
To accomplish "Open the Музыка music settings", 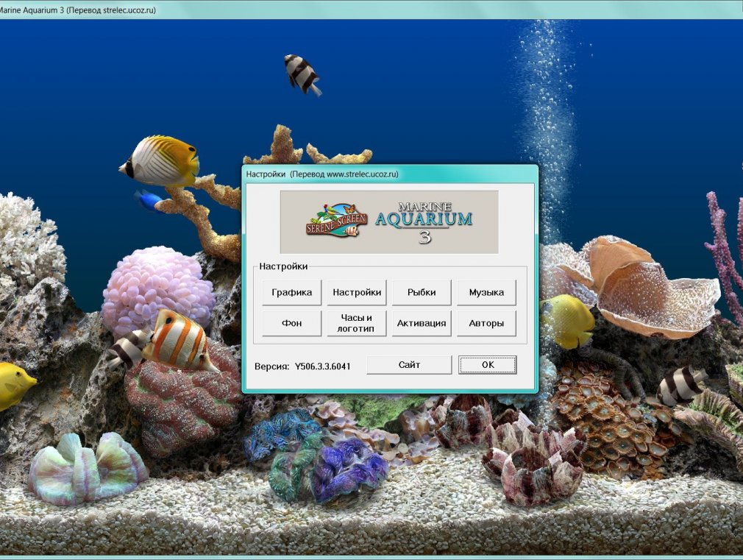I will tap(486, 293).
